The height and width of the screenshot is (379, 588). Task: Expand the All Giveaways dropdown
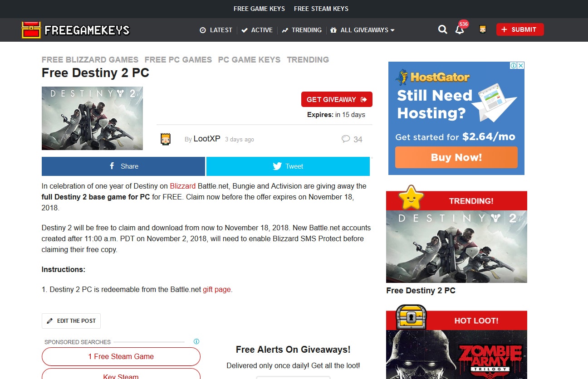[362, 30]
